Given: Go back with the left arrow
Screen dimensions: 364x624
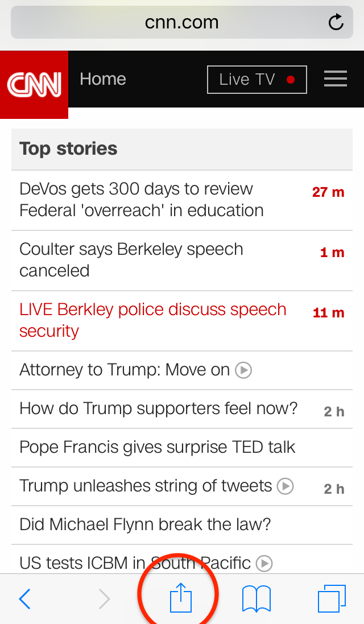Looking at the screenshot, I should click(x=24, y=598).
